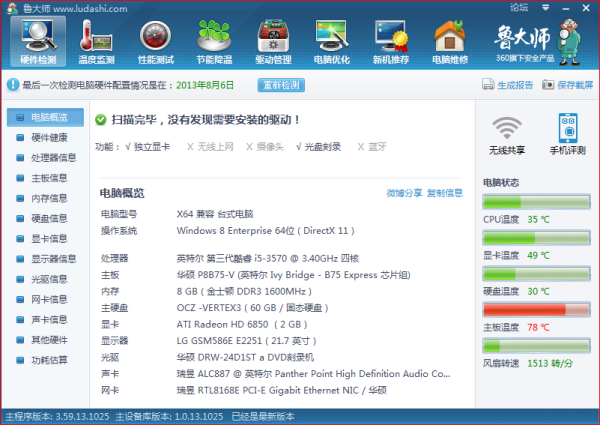This screenshot has width=600, height=425.
Task: Click the 1513 转/分 fan speed value
Action: point(550,363)
